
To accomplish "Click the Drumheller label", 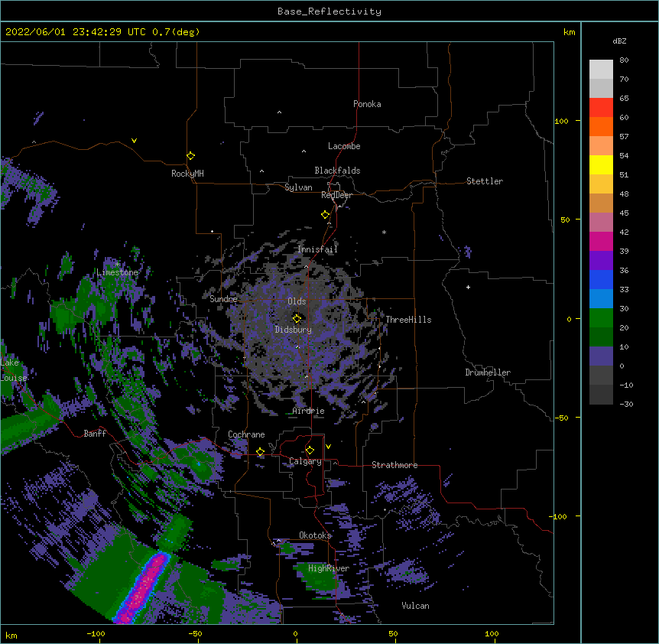I will coord(488,372).
